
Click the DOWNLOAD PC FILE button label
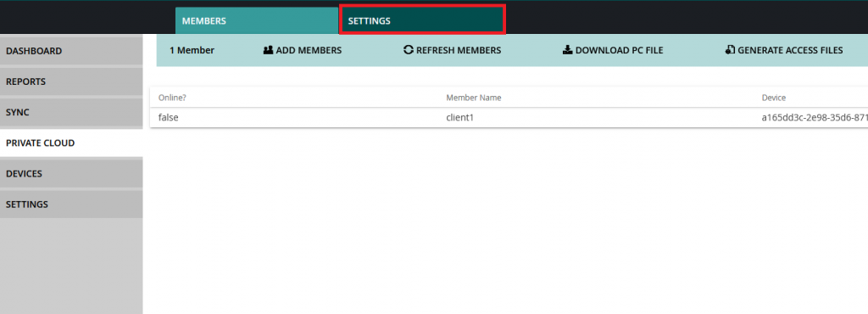pyautogui.click(x=620, y=50)
